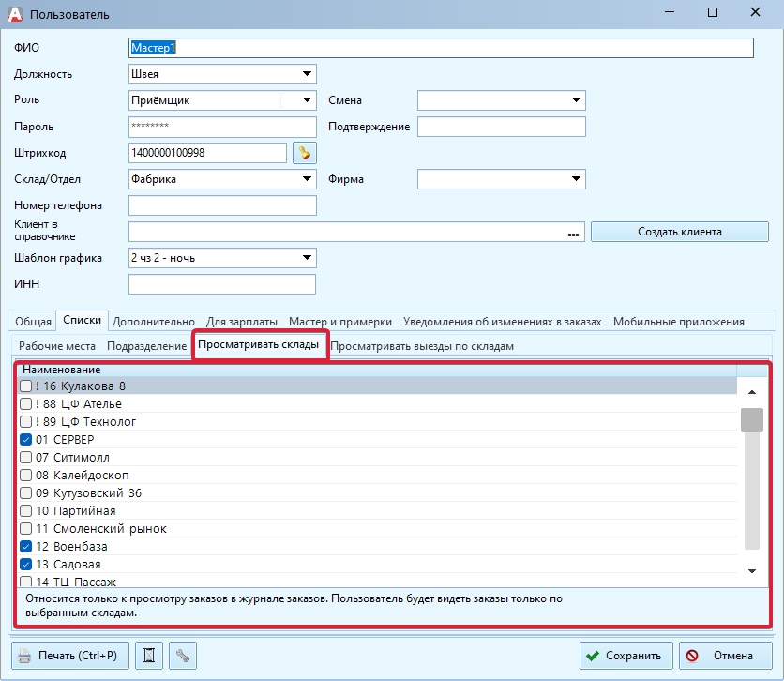Screen dimensions: 784x681
Task: Click into the ИНН input field
Action: tap(222, 284)
